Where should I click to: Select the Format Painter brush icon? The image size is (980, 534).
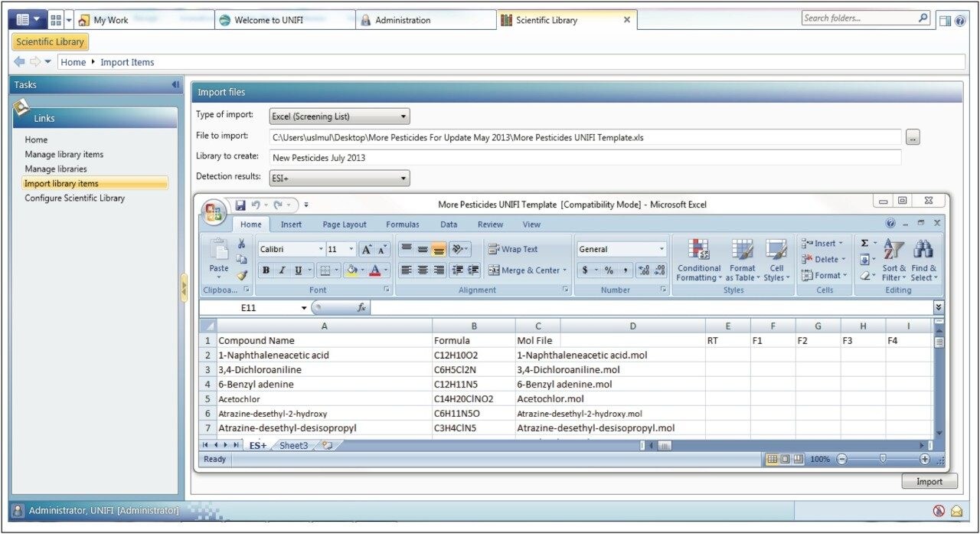pyautogui.click(x=241, y=274)
